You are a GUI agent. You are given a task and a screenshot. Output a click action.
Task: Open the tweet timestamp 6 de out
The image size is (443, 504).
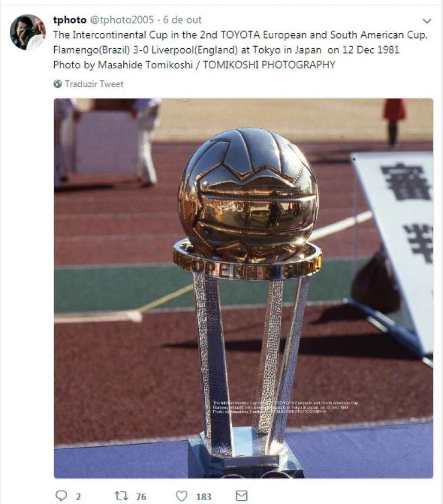pos(182,20)
